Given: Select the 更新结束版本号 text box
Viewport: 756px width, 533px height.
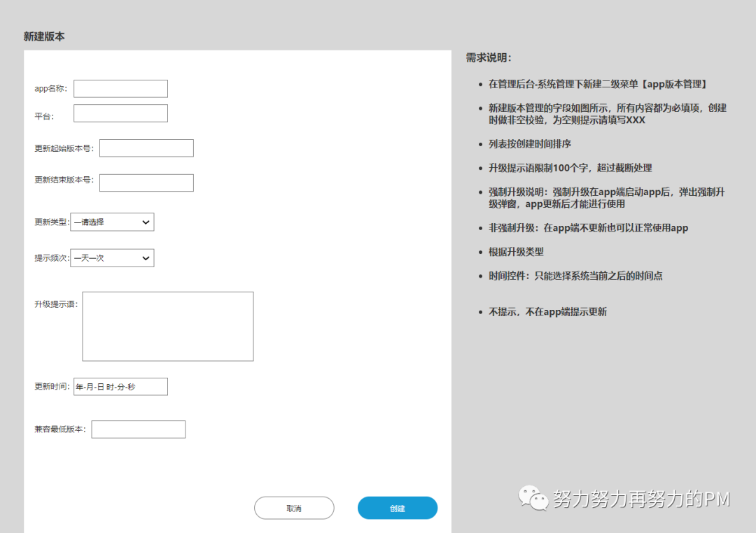Looking at the screenshot, I should pos(146,183).
